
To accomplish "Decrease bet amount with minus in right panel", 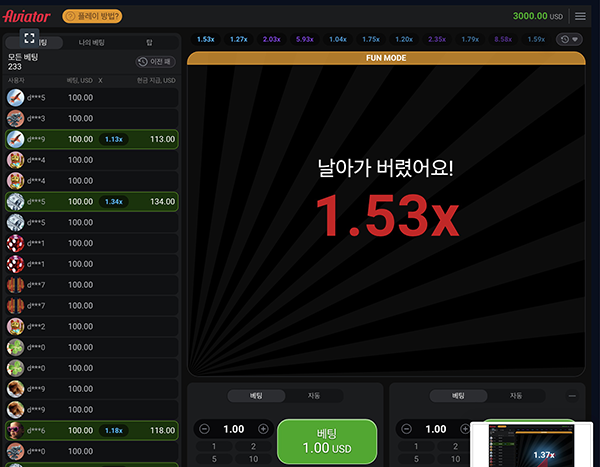I will point(406,429).
